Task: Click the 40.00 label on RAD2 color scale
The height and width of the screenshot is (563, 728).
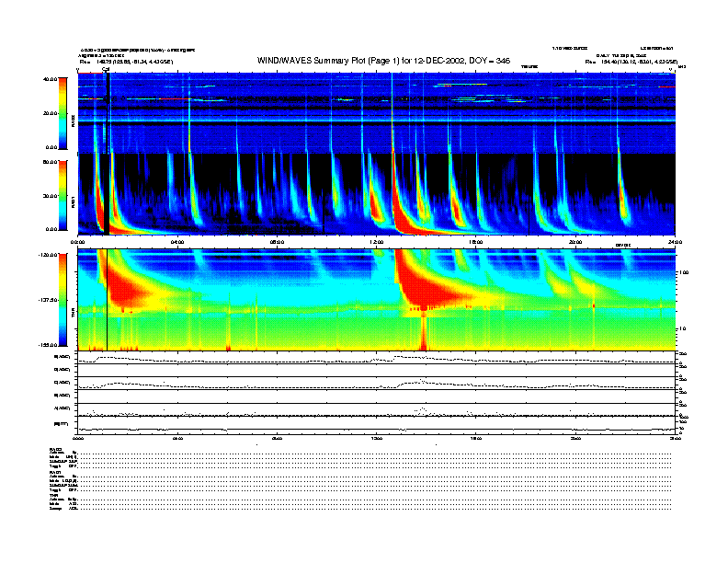Action: (x=51, y=79)
